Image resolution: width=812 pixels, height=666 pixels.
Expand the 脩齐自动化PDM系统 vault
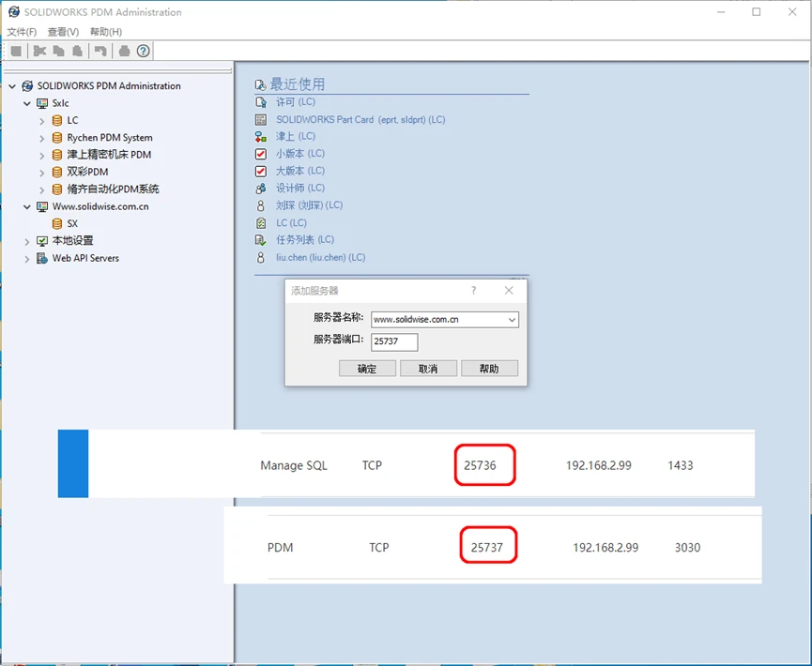[x=42, y=189]
